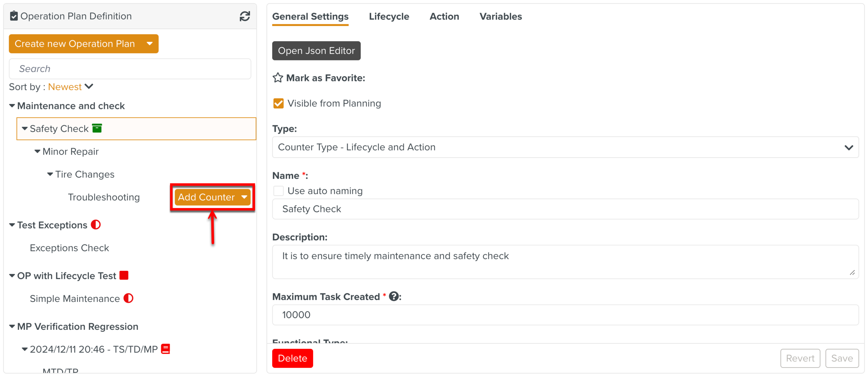Screen dimensions: 868x378
Task: Enable Use auto naming checkbox
Action: (x=278, y=191)
